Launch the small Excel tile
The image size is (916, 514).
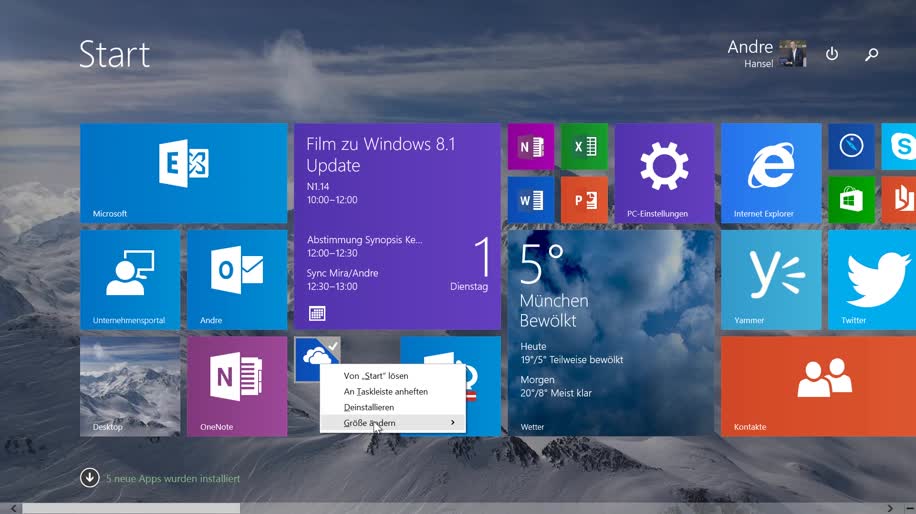coord(584,147)
